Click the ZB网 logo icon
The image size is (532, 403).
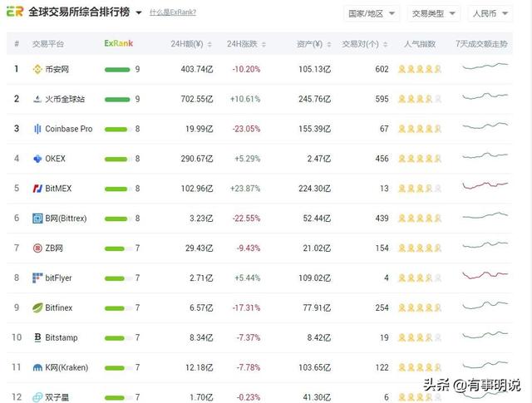[37, 248]
